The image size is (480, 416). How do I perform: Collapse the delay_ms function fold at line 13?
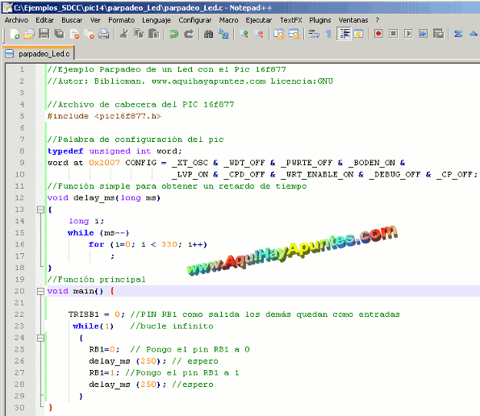pos(40,210)
